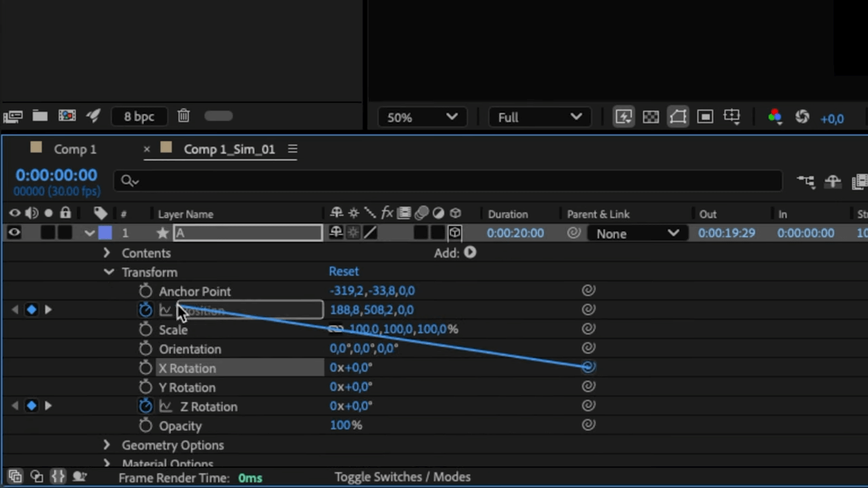Click the Position graph editor icon
The width and height of the screenshot is (868, 488).
point(165,310)
